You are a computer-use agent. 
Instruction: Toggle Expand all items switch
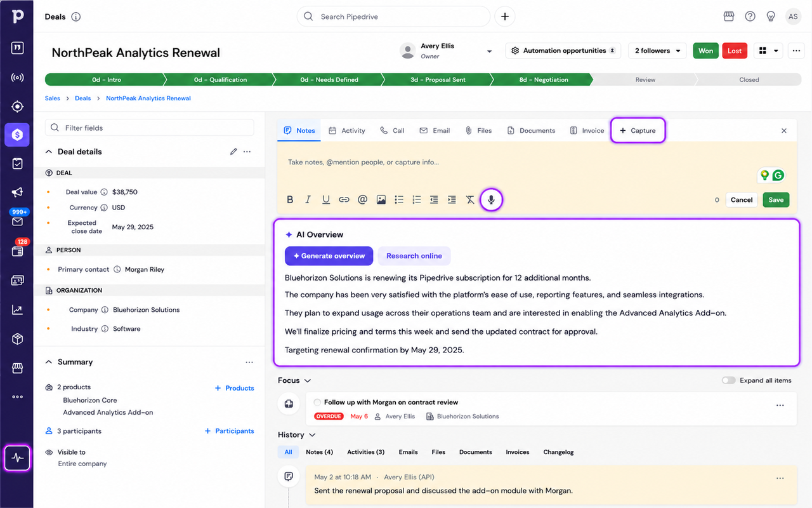[x=728, y=380]
